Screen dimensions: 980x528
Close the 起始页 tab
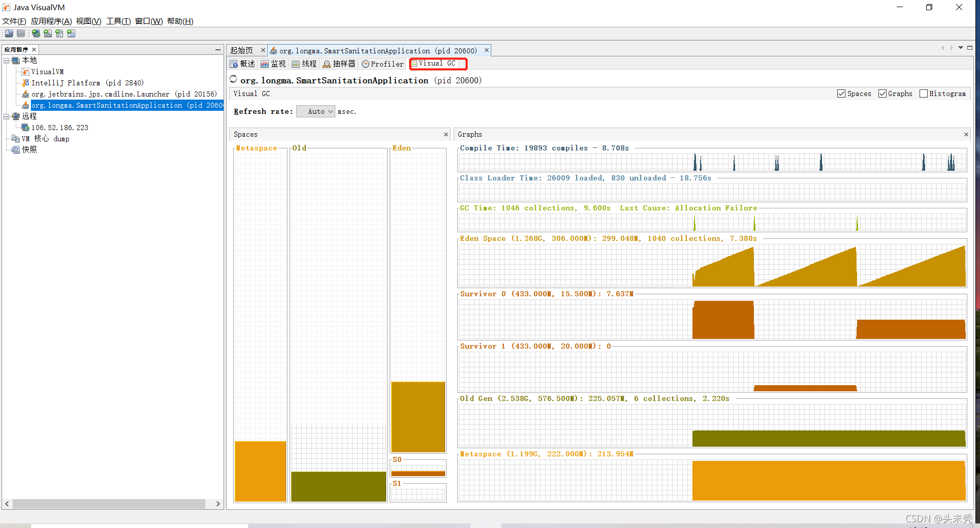(263, 50)
